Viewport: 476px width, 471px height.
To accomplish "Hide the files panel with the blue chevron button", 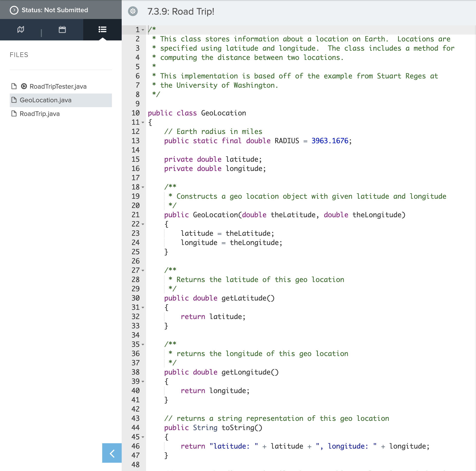I will point(112,453).
